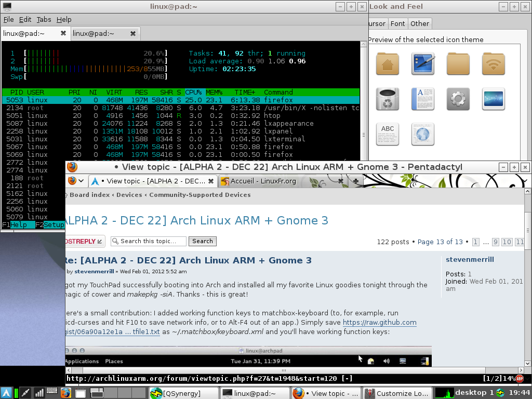Select the lxpanel process row in htop
This screenshot has width=532, height=399.
(x=181, y=131)
